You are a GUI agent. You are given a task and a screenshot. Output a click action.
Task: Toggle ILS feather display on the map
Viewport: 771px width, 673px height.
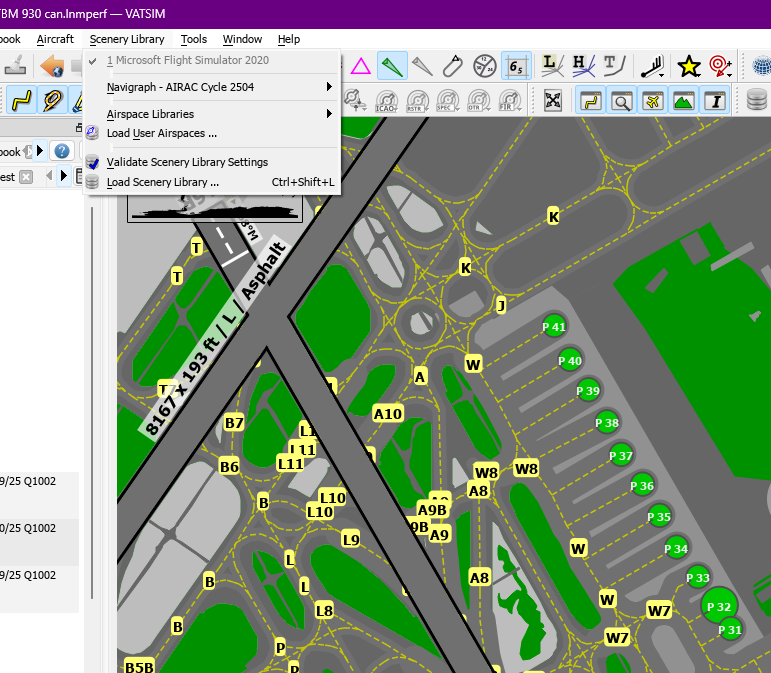tap(392, 66)
